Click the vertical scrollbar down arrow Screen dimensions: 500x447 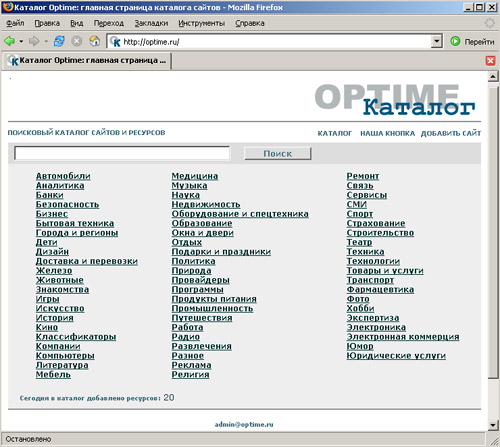click(x=493, y=425)
